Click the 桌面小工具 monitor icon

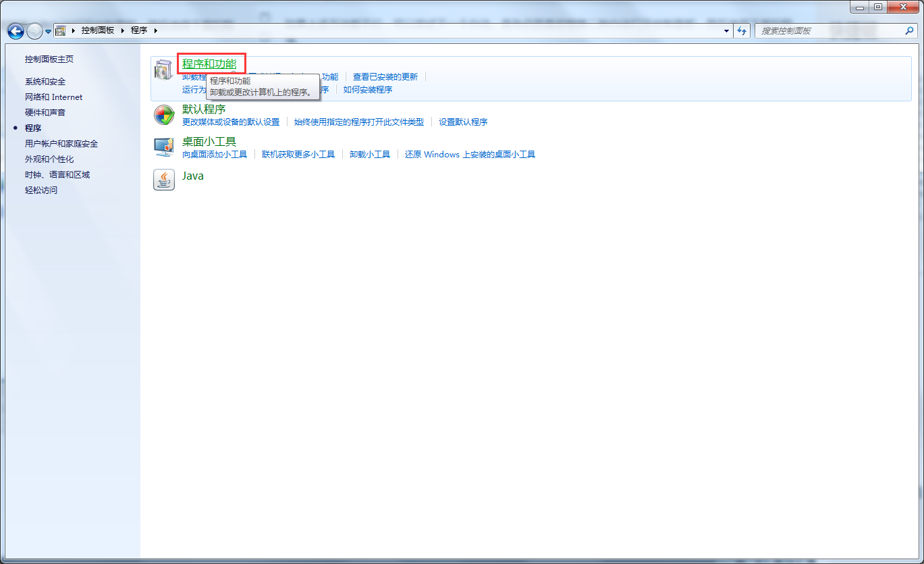(x=164, y=147)
